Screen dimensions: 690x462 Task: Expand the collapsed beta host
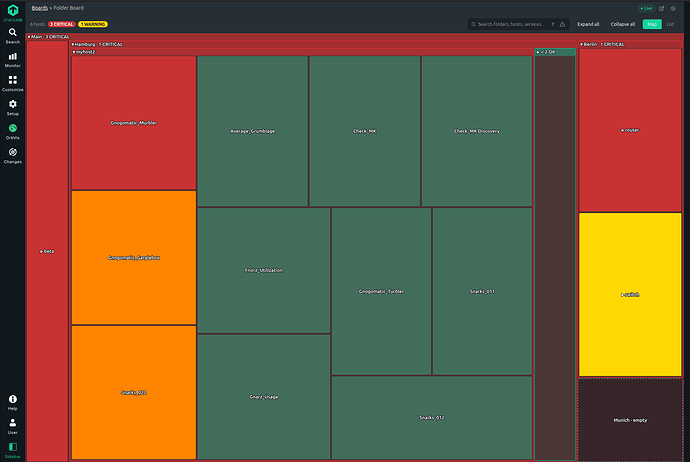[x=47, y=251]
